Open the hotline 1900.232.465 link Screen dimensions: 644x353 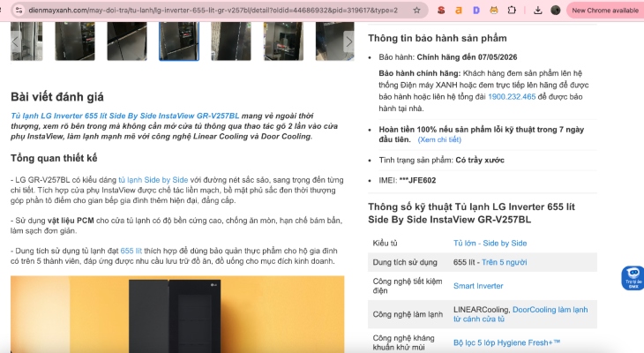tap(512, 96)
